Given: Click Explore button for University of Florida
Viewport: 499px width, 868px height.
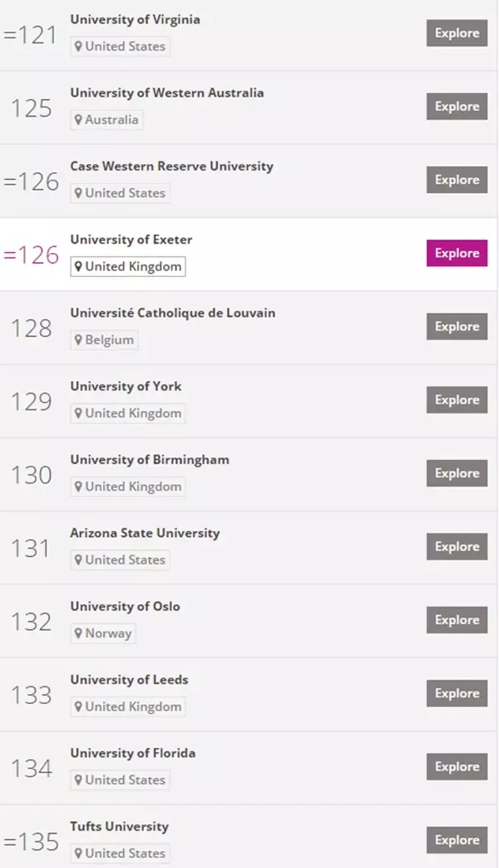Looking at the screenshot, I should 457,766.
